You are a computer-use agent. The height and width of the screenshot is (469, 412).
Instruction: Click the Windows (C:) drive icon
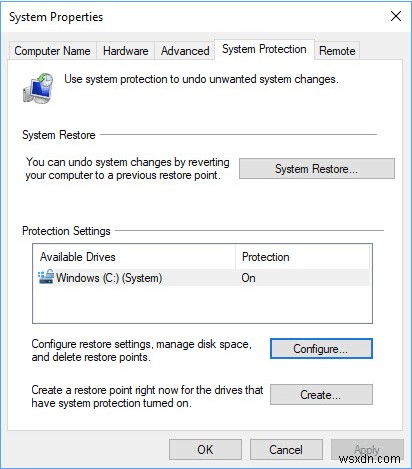pyautogui.click(x=46, y=277)
